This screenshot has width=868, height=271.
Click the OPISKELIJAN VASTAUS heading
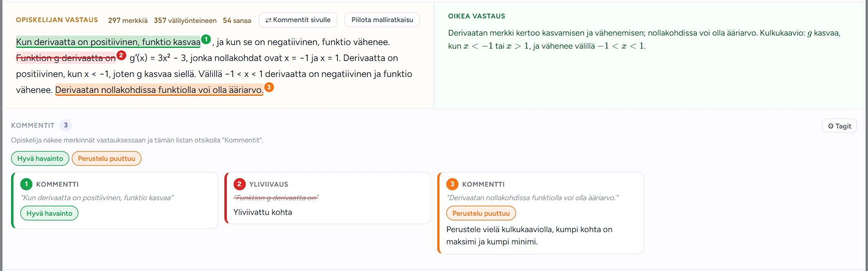(57, 20)
